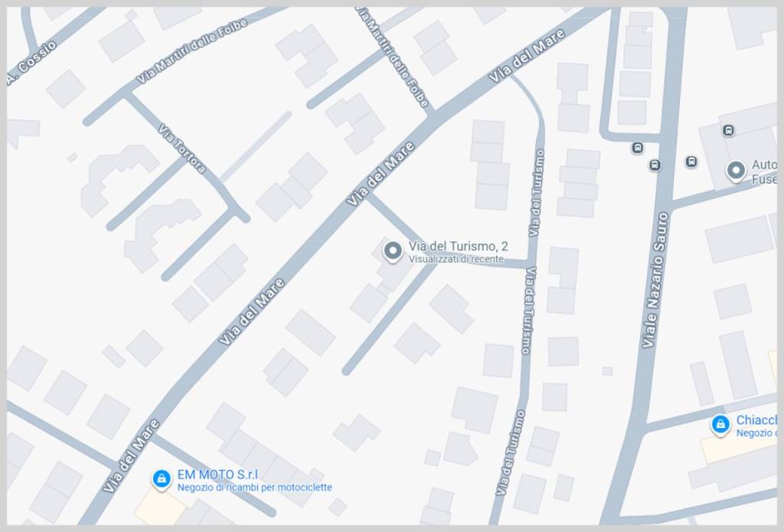Select the Viale Nazario Sauro street label

point(655,280)
